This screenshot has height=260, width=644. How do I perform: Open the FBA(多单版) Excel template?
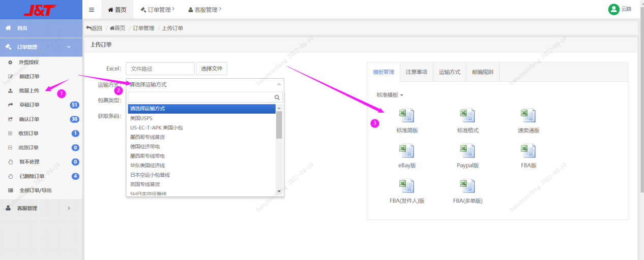(x=467, y=191)
